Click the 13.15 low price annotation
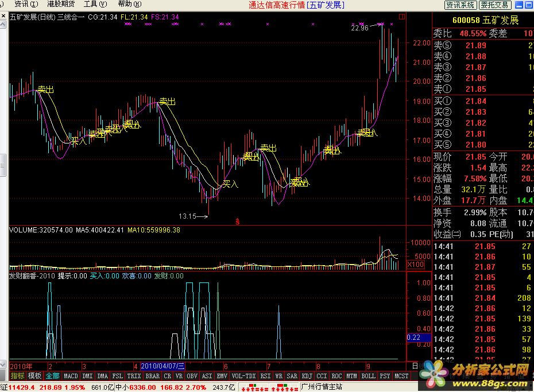The image size is (534, 392). [188, 216]
